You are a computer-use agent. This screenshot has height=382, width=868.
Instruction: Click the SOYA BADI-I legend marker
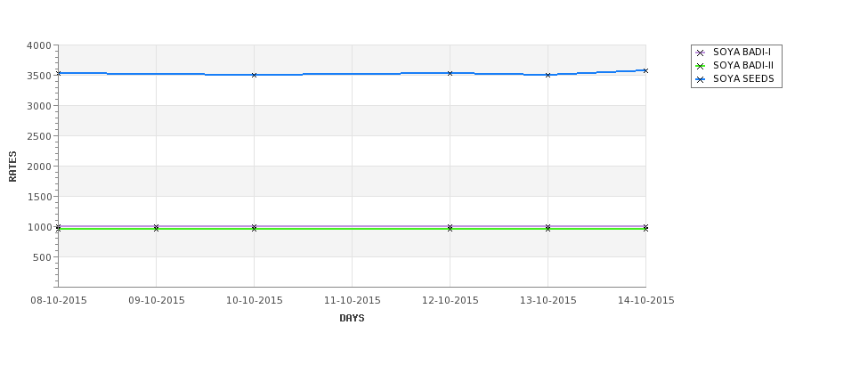pyautogui.click(x=700, y=53)
